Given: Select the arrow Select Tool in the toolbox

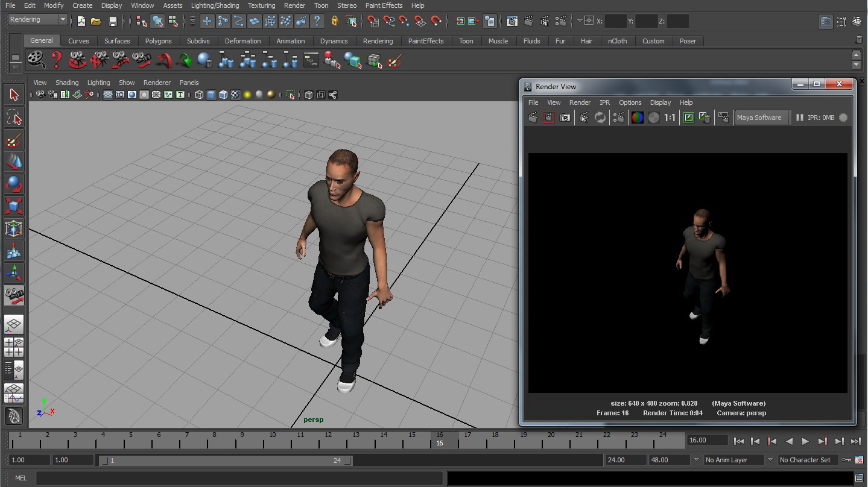Looking at the screenshot, I should click(x=14, y=95).
